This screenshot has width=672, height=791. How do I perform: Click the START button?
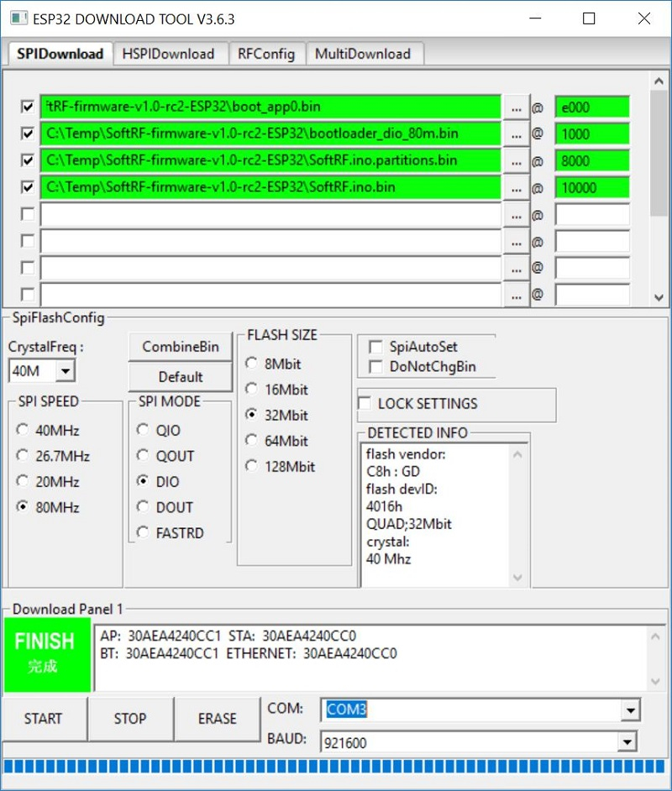tap(44, 718)
